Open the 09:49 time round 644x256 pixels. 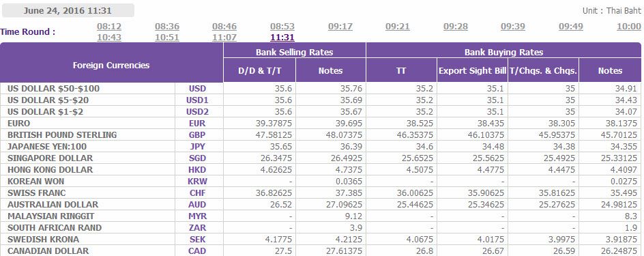click(571, 27)
